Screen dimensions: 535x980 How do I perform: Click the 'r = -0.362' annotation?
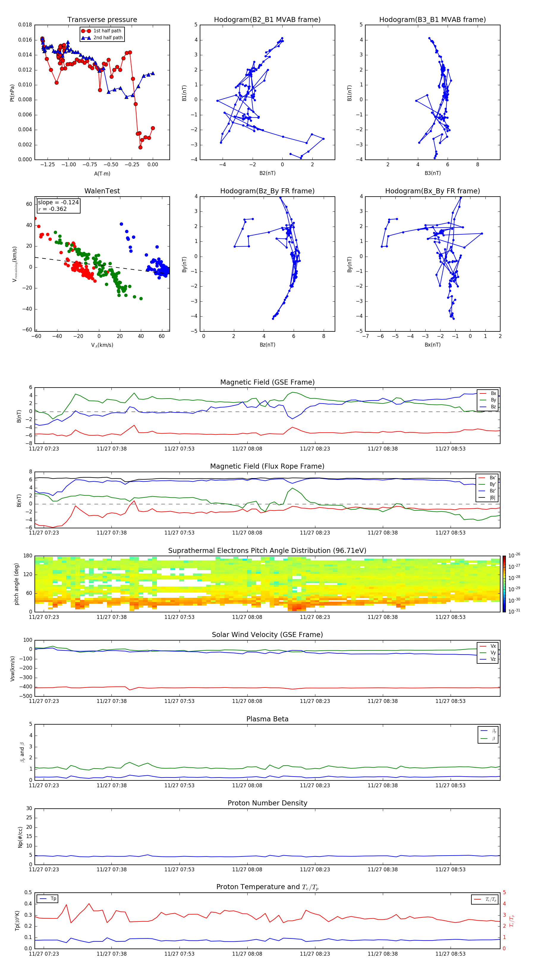coord(53,209)
